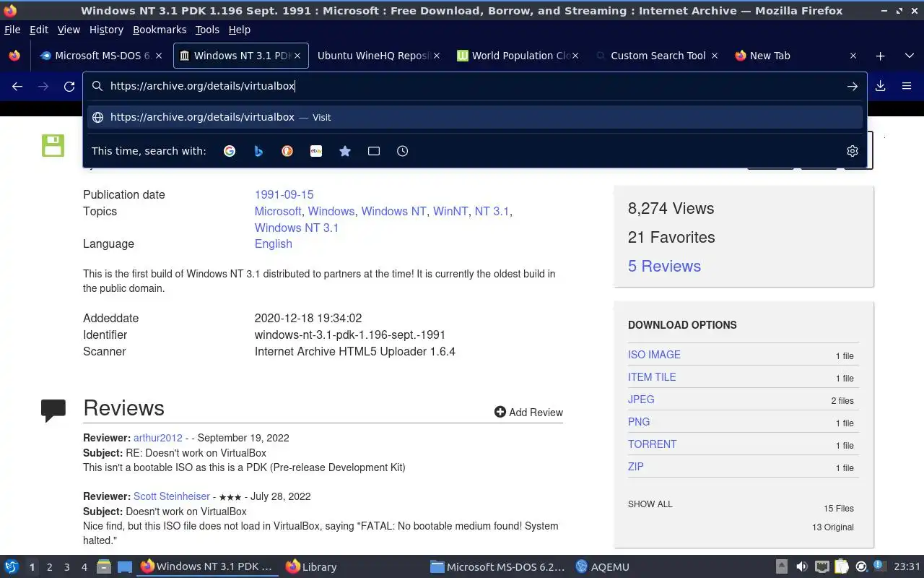The height and width of the screenshot is (578, 924).
Task: Download the TORRENT option
Action: tap(652, 444)
